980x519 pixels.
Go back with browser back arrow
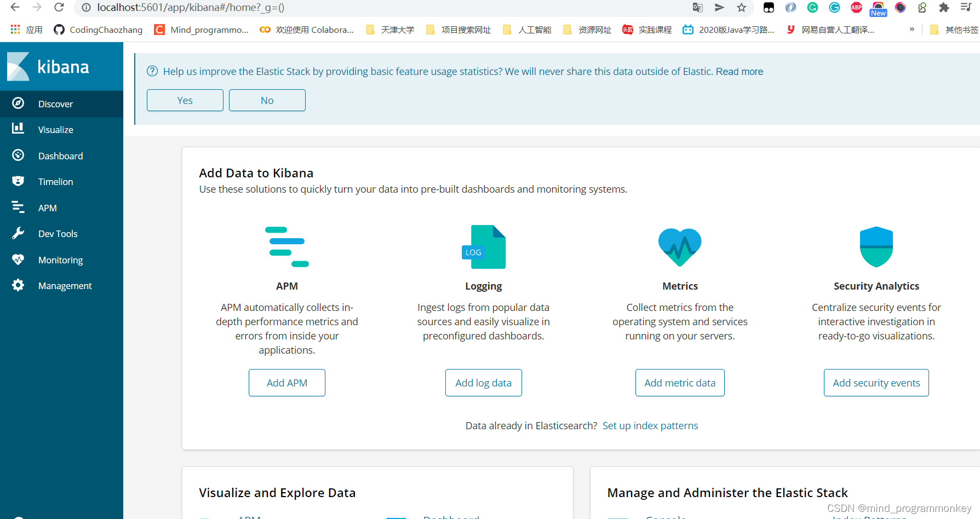15,7
